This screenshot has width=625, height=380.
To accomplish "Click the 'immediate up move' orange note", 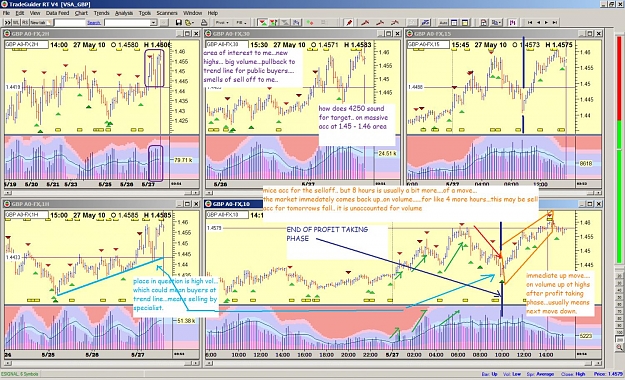I will (x=557, y=293).
